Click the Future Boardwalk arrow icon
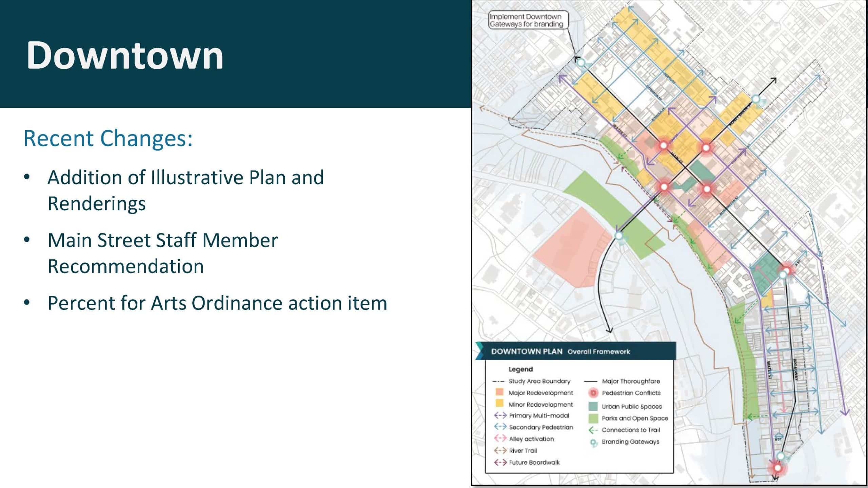This screenshot has height=488, width=868. click(500, 462)
